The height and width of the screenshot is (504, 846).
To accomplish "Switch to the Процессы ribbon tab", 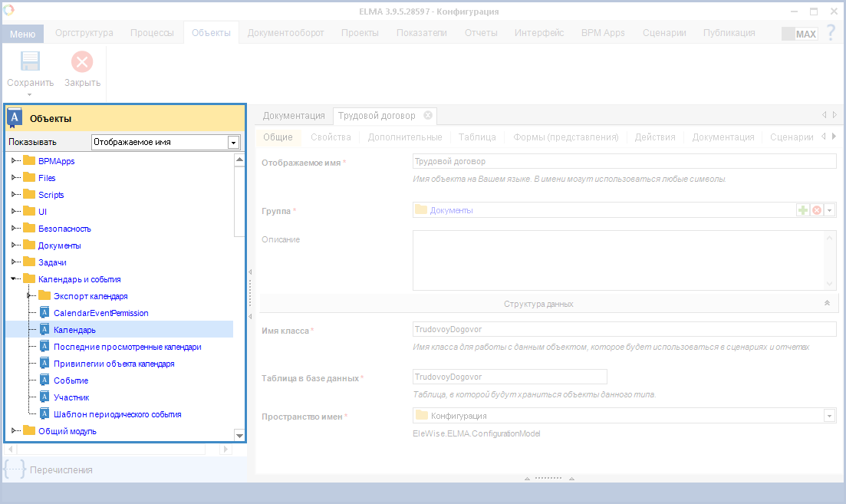I will (x=152, y=33).
